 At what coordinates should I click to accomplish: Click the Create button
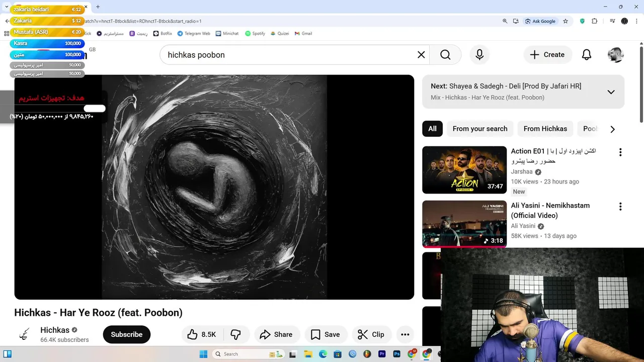[x=547, y=55]
